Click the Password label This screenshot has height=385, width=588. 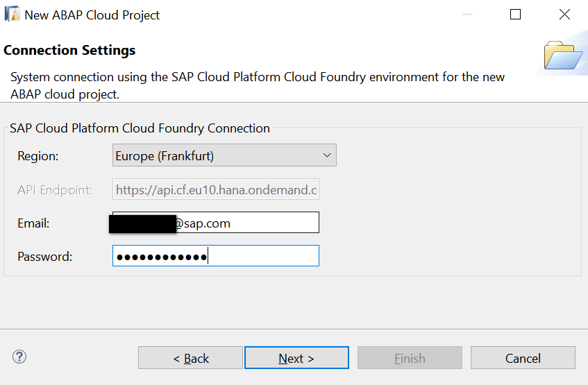(x=45, y=257)
